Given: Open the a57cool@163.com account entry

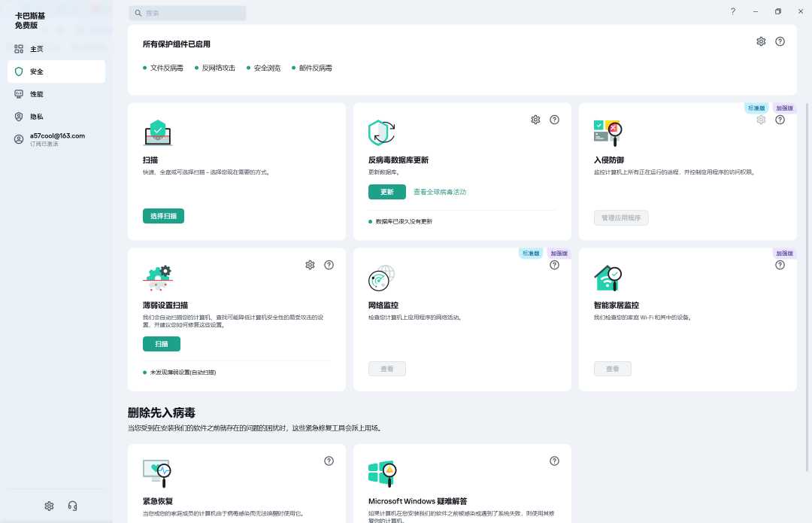Looking at the screenshot, I should tap(56, 139).
